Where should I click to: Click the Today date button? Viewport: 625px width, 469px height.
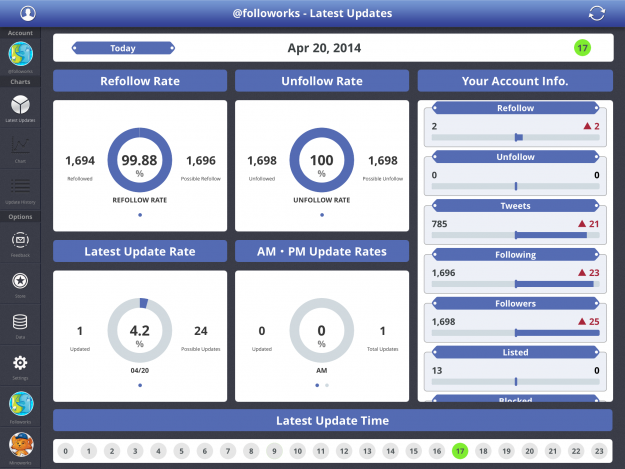123,48
